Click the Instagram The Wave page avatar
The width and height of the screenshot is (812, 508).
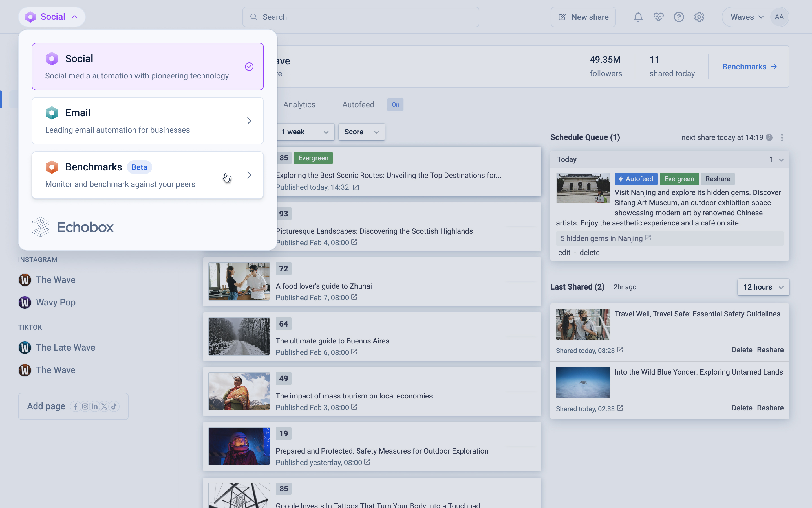(x=25, y=279)
